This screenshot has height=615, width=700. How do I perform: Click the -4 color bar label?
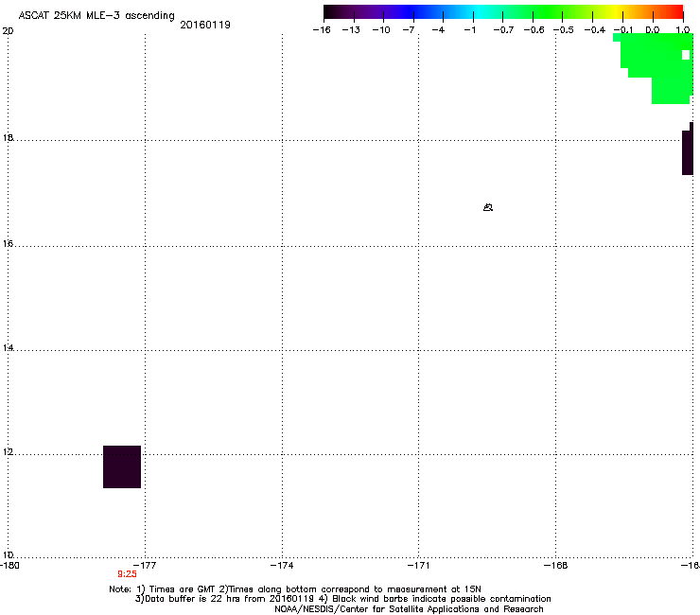(438, 30)
